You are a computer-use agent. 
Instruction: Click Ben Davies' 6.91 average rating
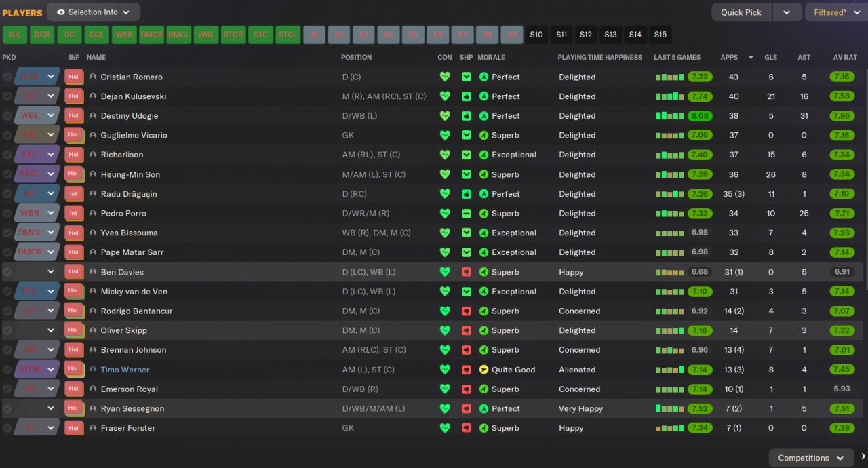[x=842, y=272]
